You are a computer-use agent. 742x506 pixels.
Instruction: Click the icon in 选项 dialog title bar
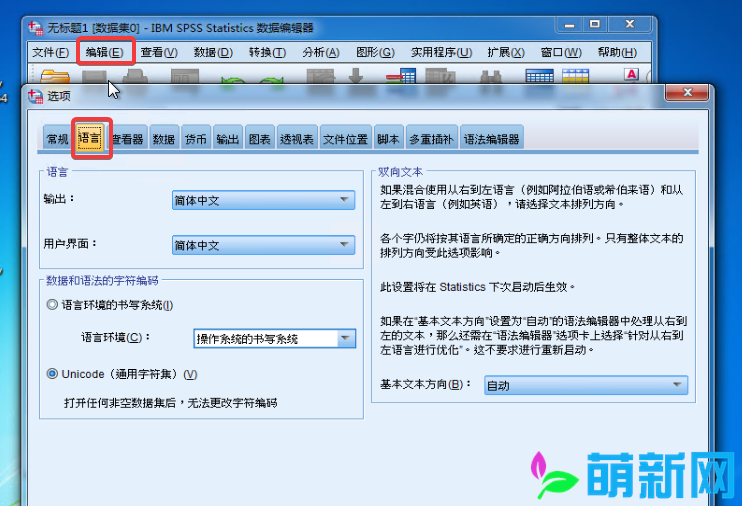coord(35,96)
